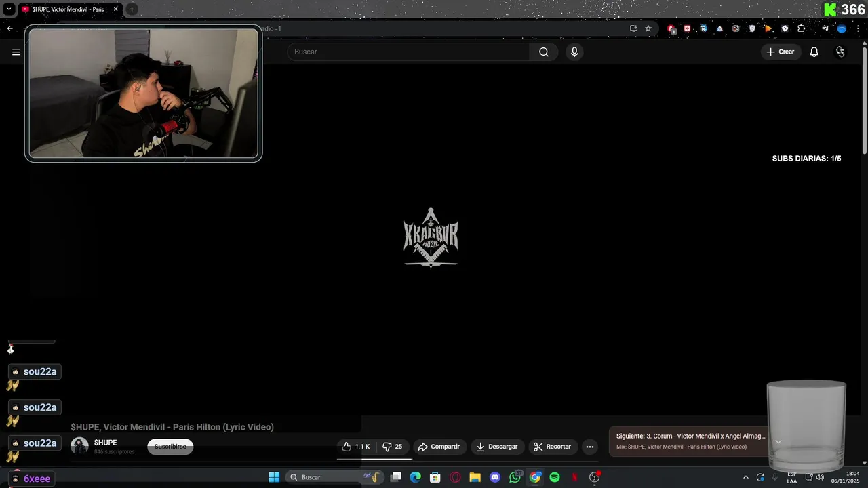Image resolution: width=868 pixels, height=488 pixels.
Task: Open Microsoft Store from taskbar
Action: [435, 477]
